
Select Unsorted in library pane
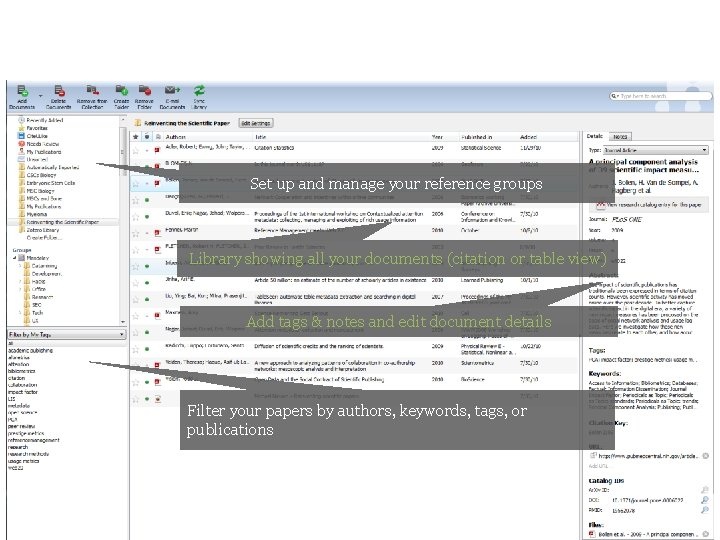coord(37,159)
